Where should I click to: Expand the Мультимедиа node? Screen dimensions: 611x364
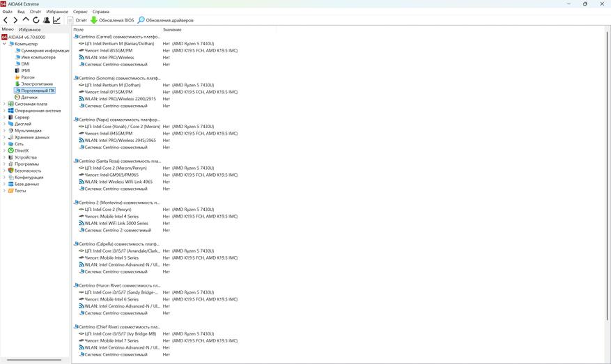4,131
